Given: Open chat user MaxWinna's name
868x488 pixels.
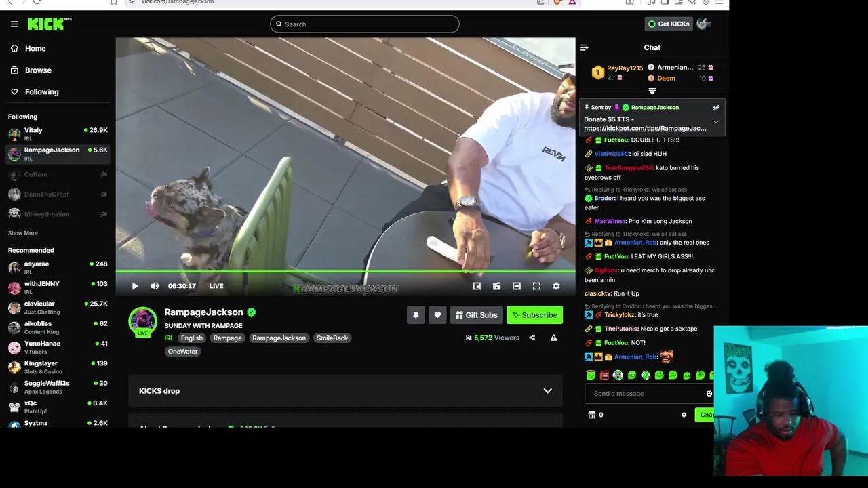Looking at the screenshot, I should tap(610, 221).
